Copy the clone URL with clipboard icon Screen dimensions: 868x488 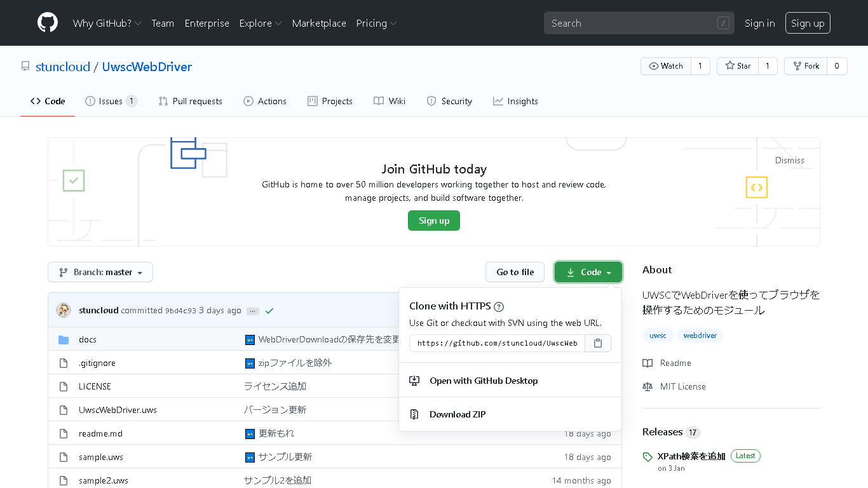598,343
